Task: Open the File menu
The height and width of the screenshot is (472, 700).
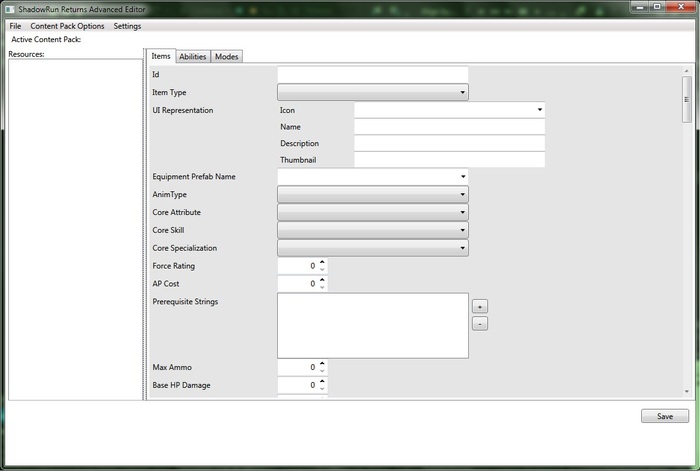Action: 15,26
